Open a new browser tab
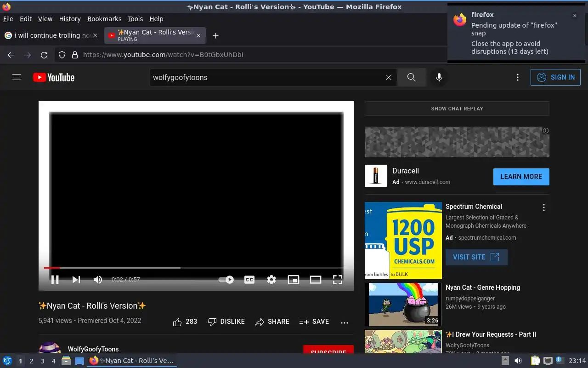This screenshot has width=588, height=368. click(x=215, y=35)
